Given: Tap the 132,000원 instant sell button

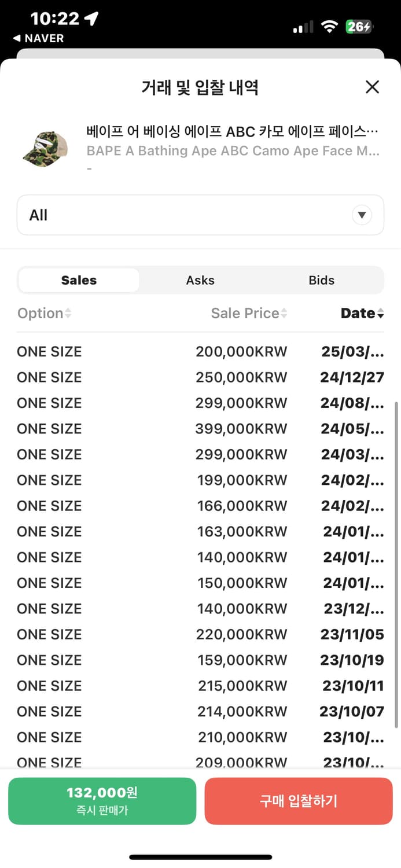Looking at the screenshot, I should click(102, 801).
